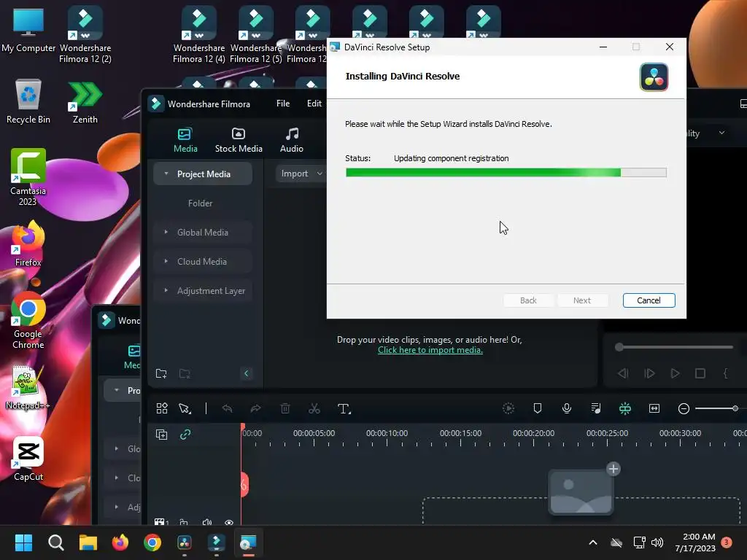Open Notepad++ desktop shortcut
747x560 pixels.
pyautogui.click(x=28, y=387)
